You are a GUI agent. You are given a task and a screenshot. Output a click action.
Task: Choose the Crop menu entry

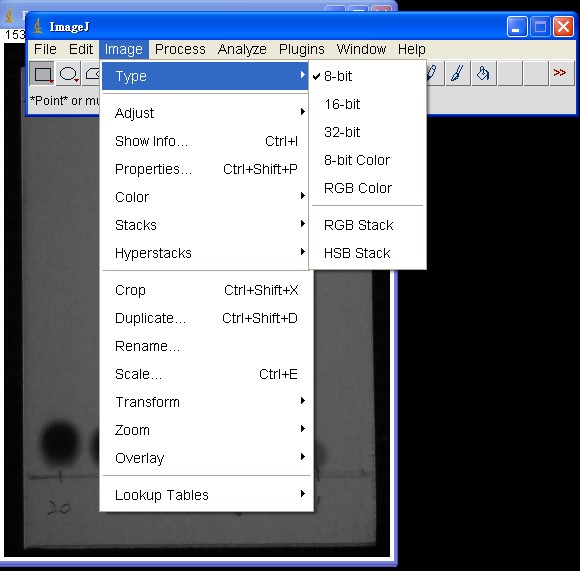[x=206, y=290]
